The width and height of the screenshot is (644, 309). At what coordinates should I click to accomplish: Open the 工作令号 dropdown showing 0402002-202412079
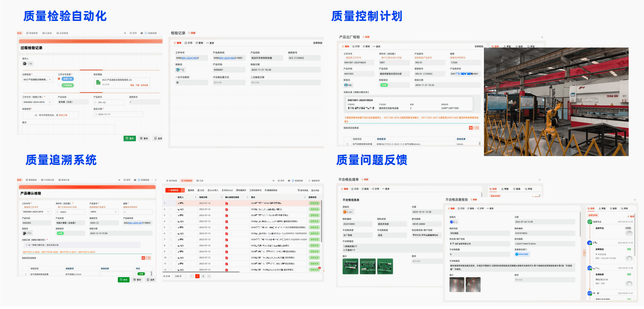click(36, 212)
